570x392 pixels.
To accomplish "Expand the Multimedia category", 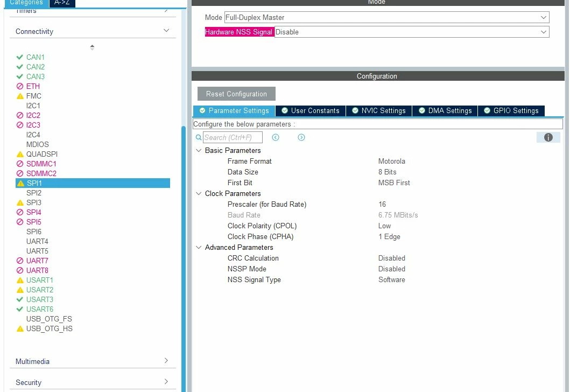I will (93, 361).
